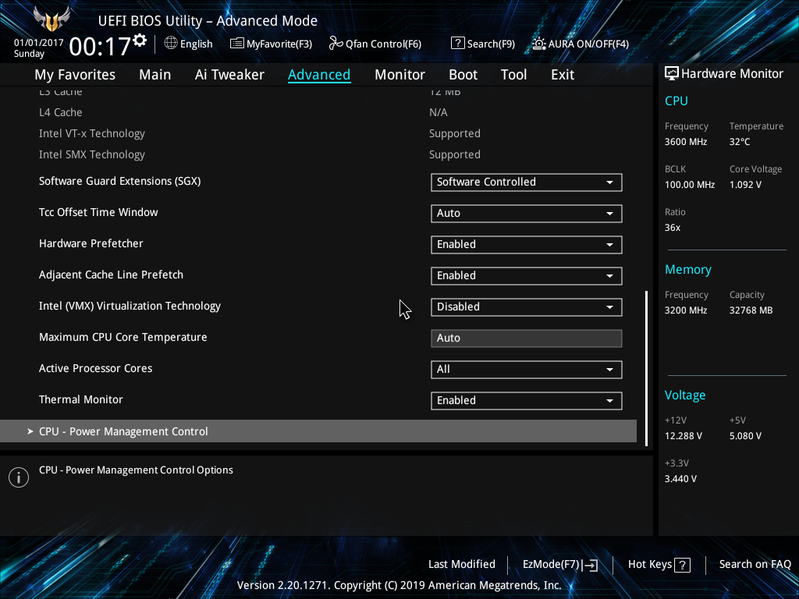799x599 pixels.
Task: Click the 100.00 MHz BCLK value
Action: [x=689, y=184]
